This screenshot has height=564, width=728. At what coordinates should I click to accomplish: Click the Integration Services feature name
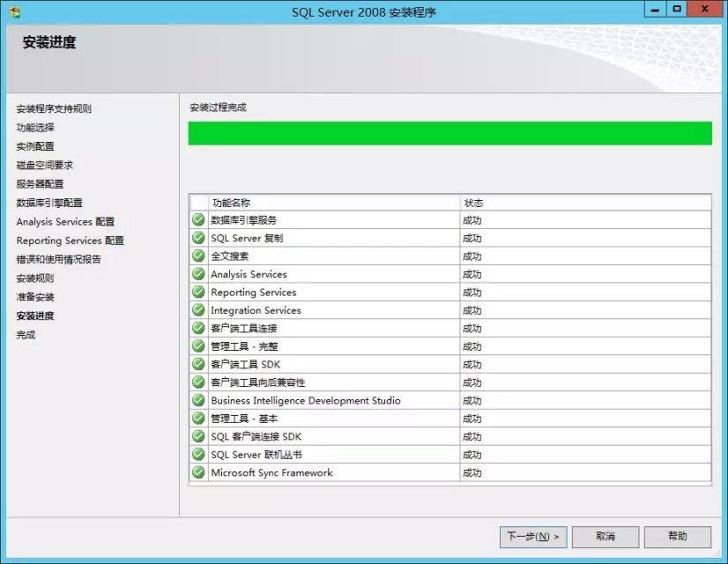point(256,310)
